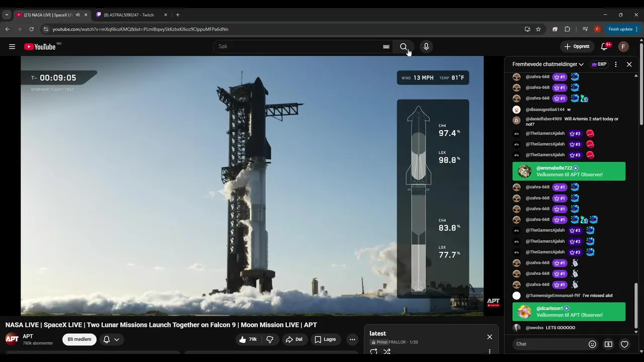
Task: Click the video title text
Action: (161, 325)
